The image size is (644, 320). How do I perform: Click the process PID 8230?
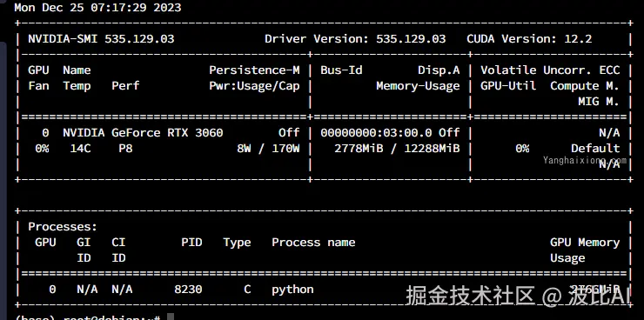(x=188, y=290)
